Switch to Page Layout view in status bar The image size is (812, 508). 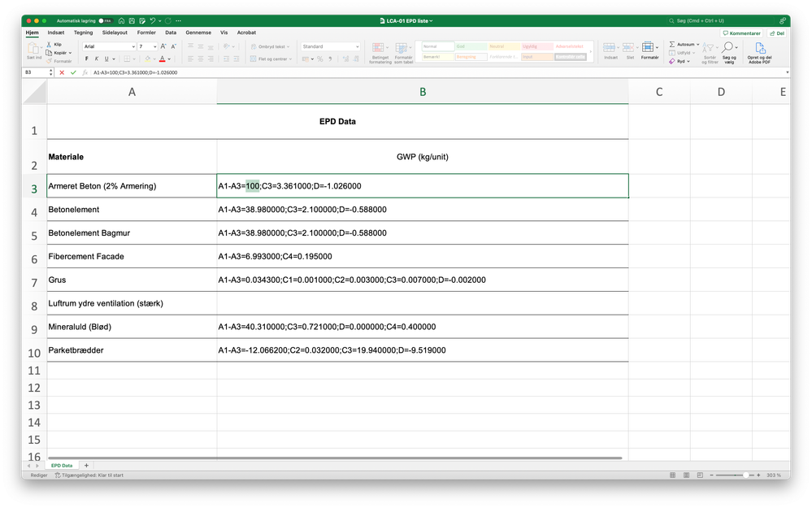pyautogui.click(x=686, y=475)
